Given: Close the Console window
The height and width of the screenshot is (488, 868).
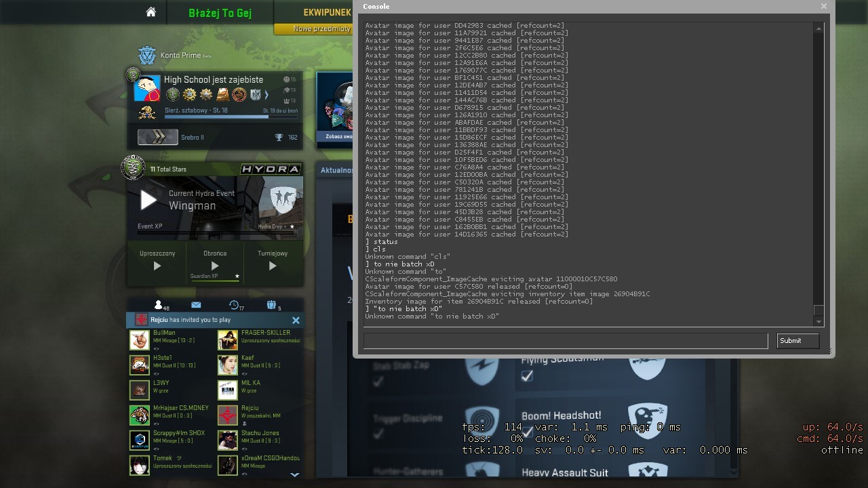Looking at the screenshot, I should pos(824,6).
